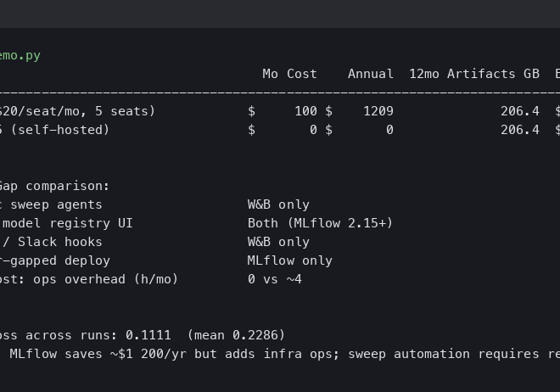
Task: Click the '(self-hosted)' row label
Action: coord(60,130)
